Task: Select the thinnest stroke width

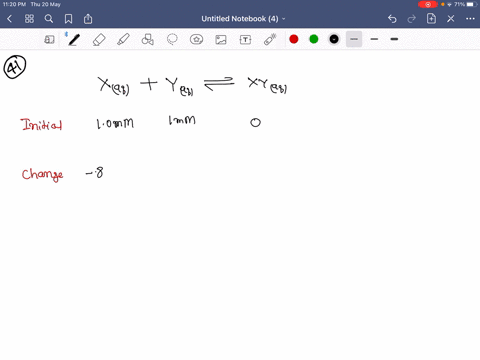Action: (x=354, y=39)
